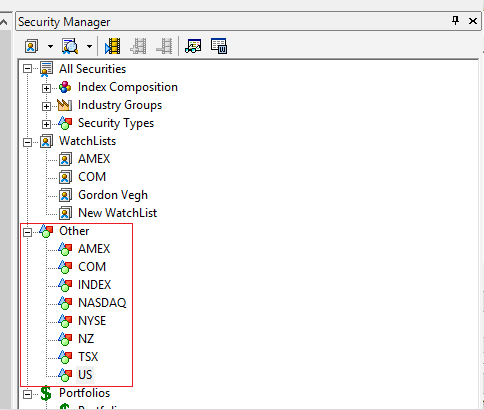Open the watchlist icon dropdown arrow
The image size is (484, 410).
click(50, 46)
